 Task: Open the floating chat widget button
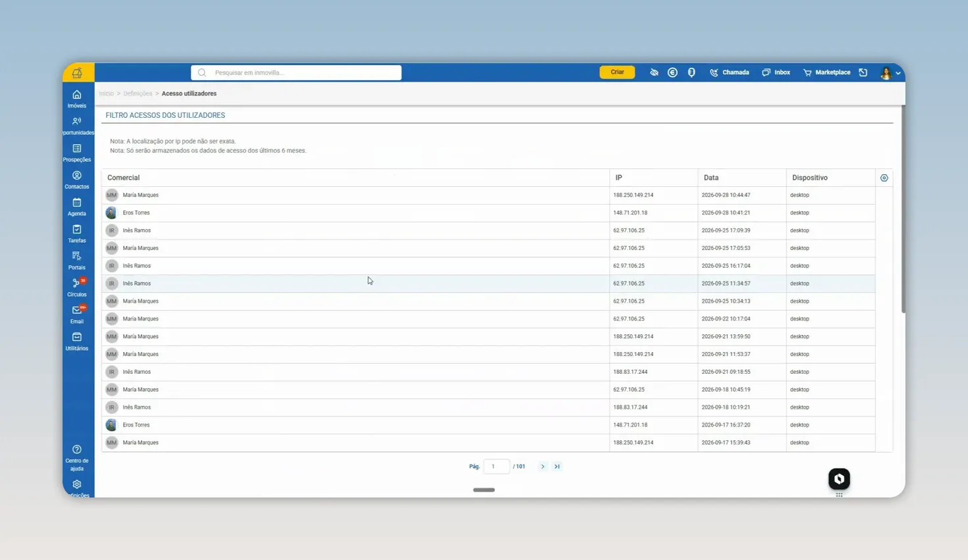tap(839, 479)
